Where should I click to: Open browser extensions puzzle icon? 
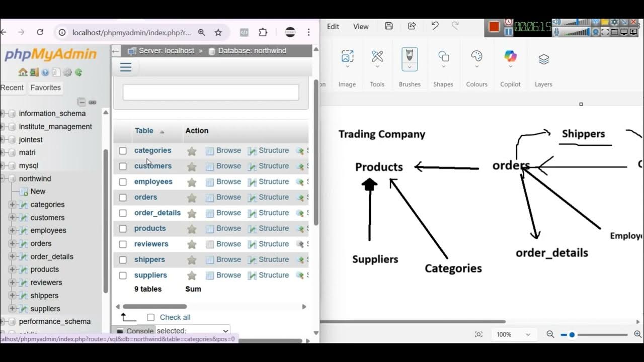click(x=263, y=32)
